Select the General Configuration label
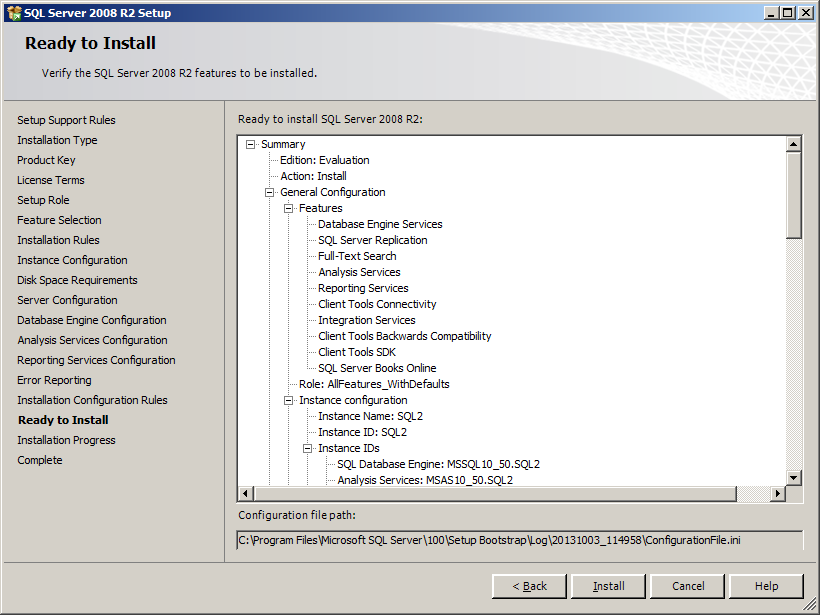This screenshot has height=615, width=820. point(333,192)
